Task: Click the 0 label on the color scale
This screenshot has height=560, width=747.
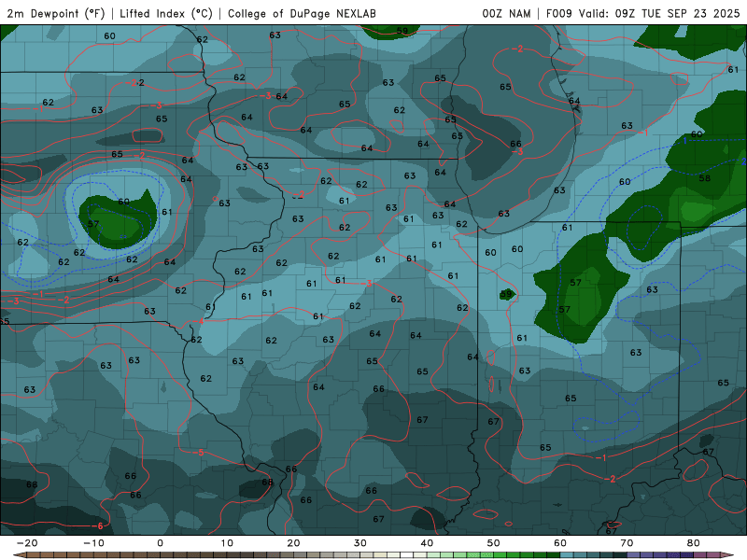Action: pyautogui.click(x=160, y=543)
